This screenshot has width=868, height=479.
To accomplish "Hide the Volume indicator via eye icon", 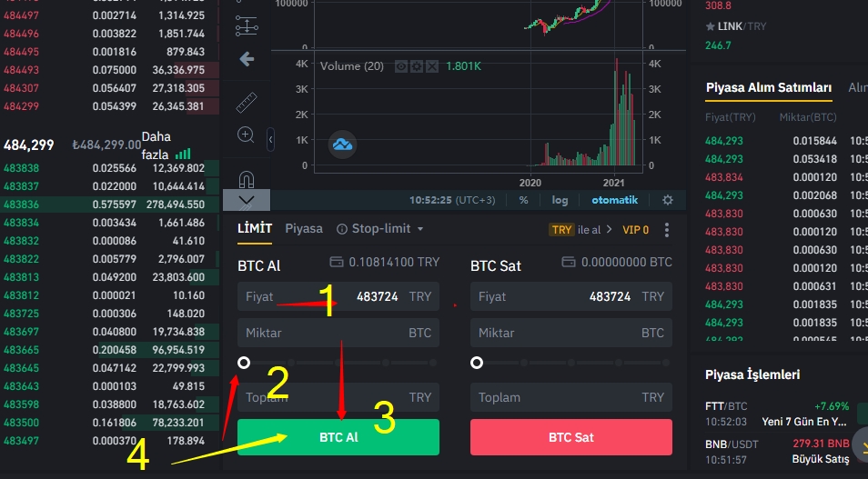I will pyautogui.click(x=401, y=66).
